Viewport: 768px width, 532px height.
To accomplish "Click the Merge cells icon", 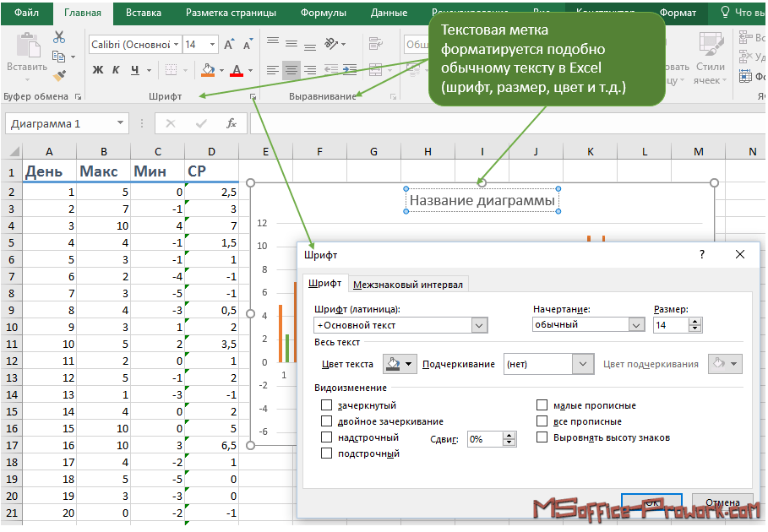I will tap(376, 69).
